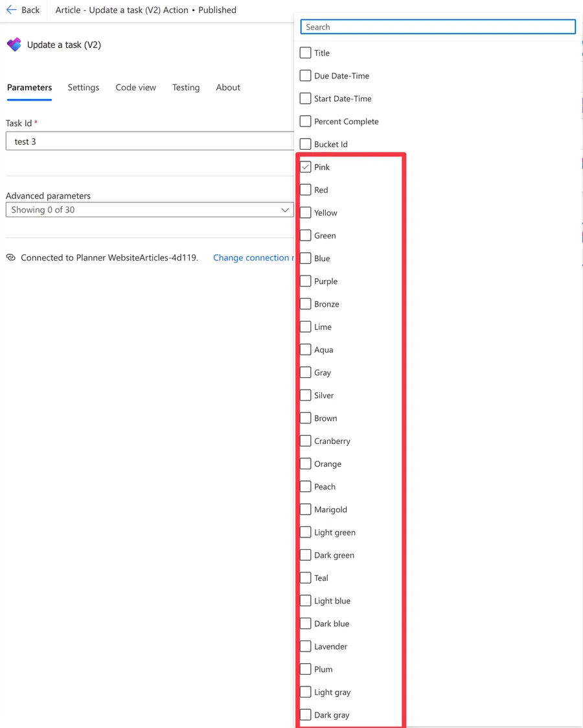
Task: Go to the Testing tab
Action: [186, 88]
